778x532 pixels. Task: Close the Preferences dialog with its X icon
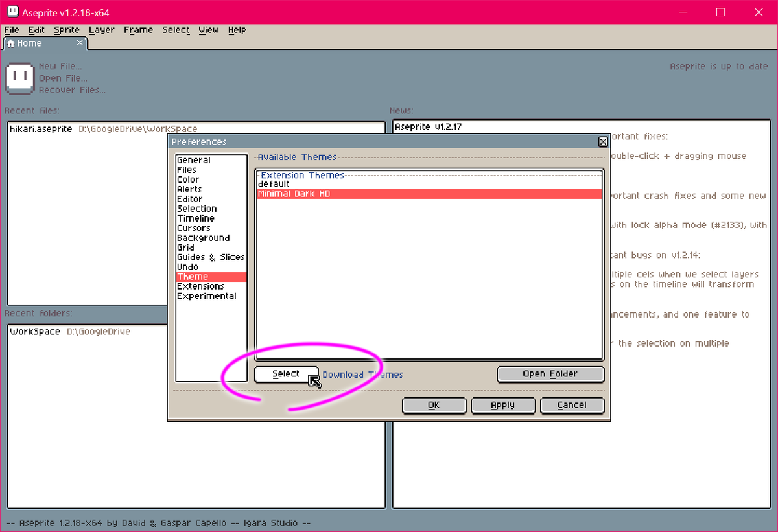[602, 141]
